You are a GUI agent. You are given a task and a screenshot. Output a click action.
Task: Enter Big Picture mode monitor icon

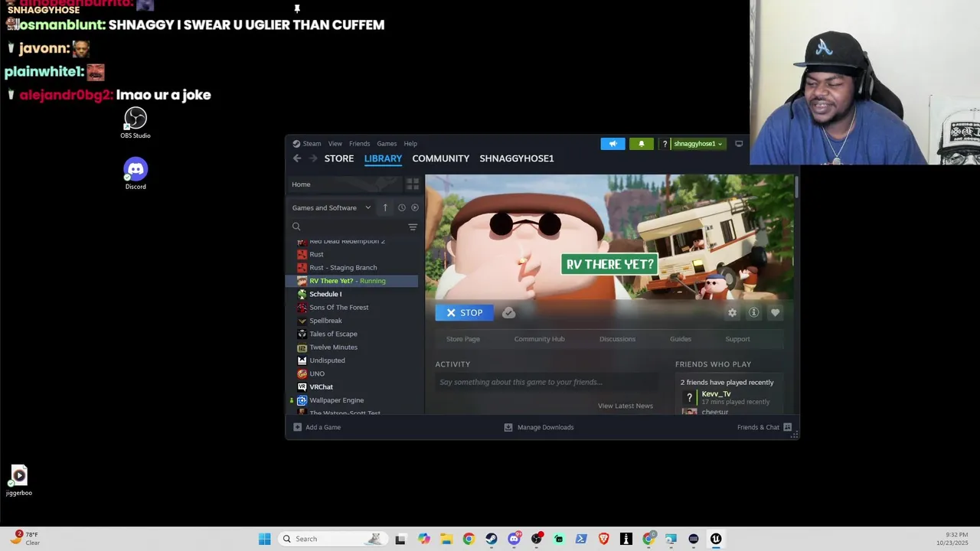tap(739, 144)
